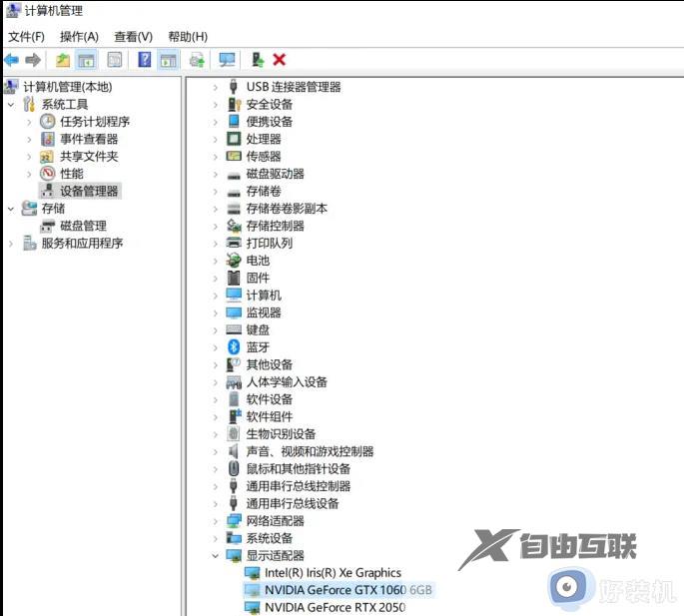Viewport: 684px width, 616px height.
Task: Select 磁盘管理 in the left tree
Action: pos(83,226)
